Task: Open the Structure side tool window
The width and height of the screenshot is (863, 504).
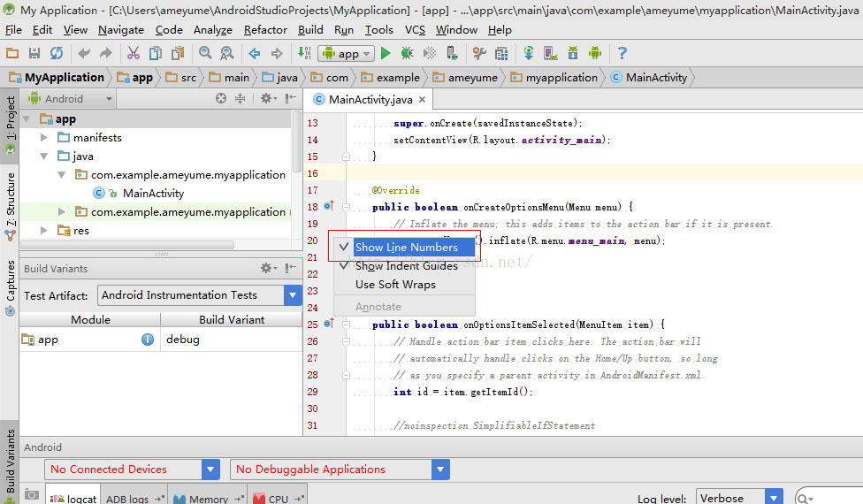Action: (x=10, y=206)
